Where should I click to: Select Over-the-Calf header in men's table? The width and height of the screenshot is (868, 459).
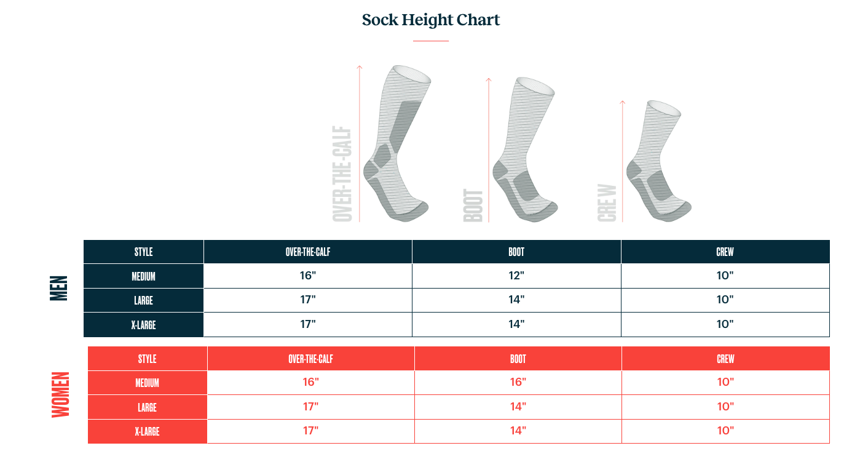coord(308,252)
